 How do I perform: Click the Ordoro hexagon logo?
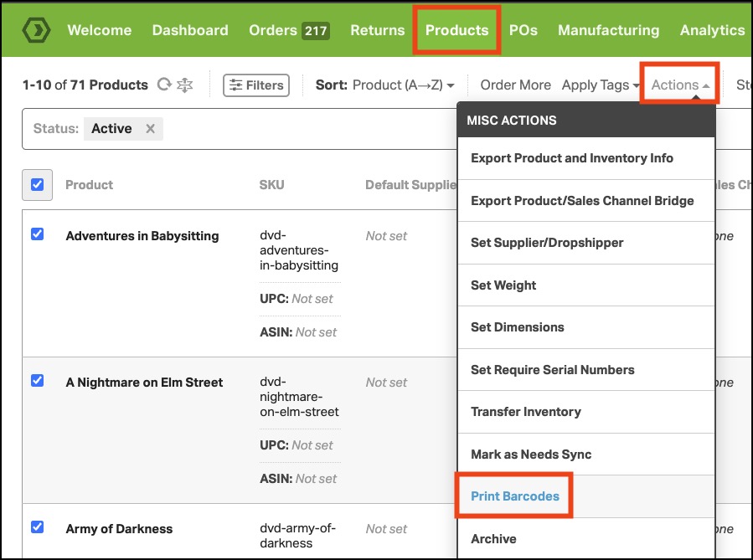pos(36,30)
